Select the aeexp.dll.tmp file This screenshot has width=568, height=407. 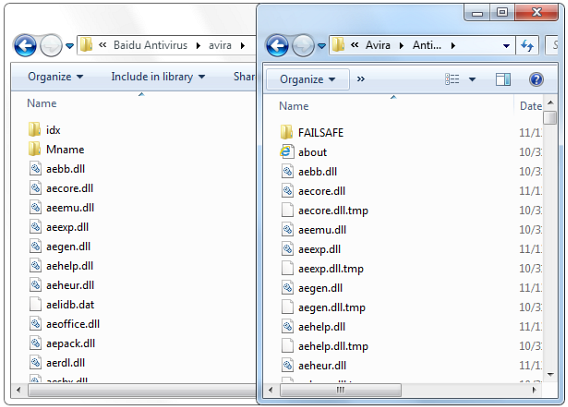(322, 269)
